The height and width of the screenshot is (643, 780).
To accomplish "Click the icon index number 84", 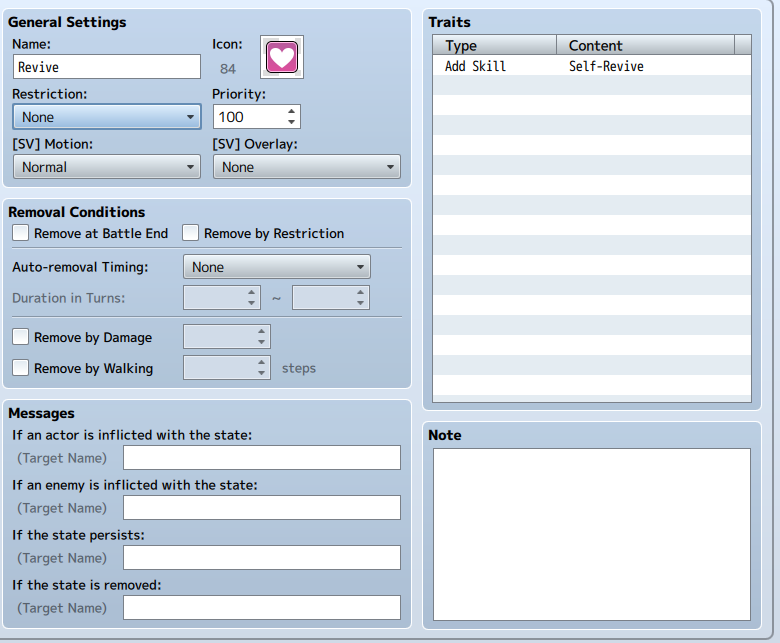I will [228, 69].
